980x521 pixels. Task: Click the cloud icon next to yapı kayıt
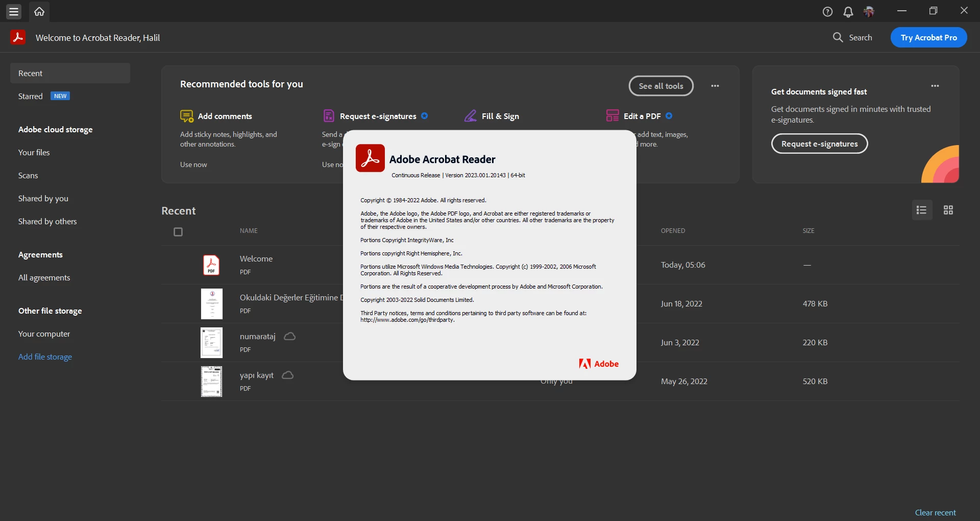(288, 375)
